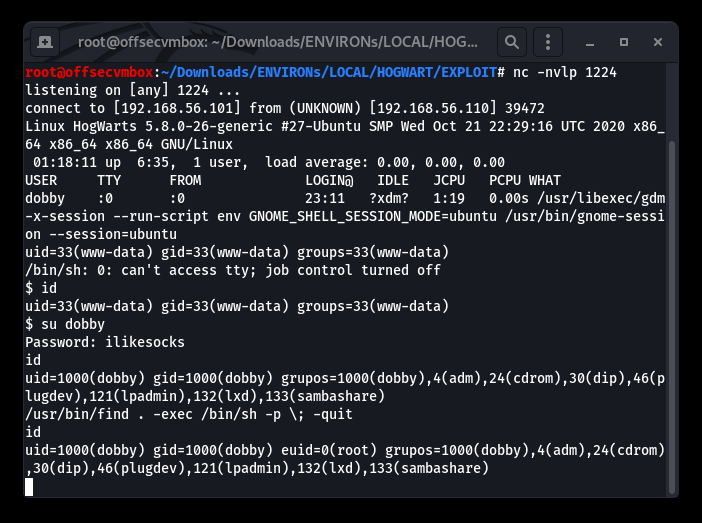Click the terminal's vertical scrollbar

[672, 316]
